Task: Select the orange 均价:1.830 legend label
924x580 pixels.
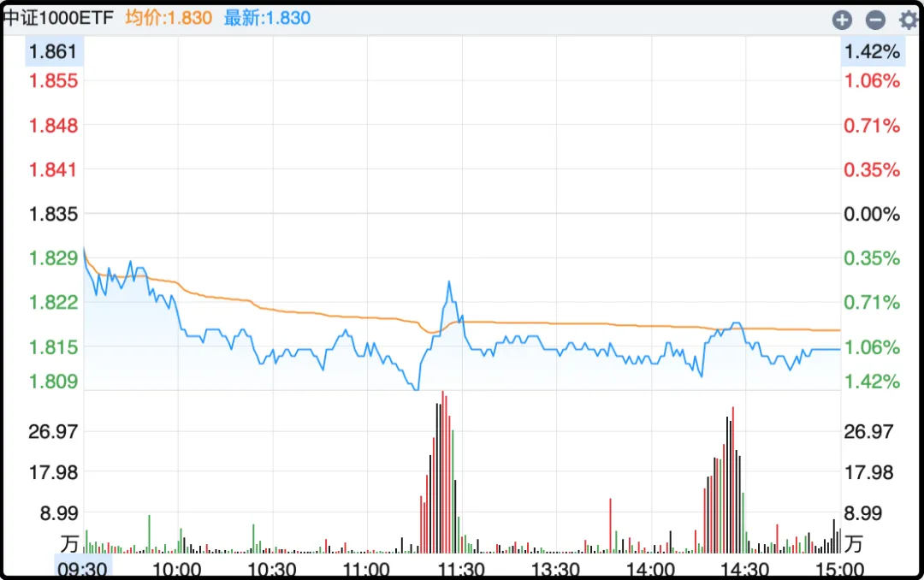Action: pos(169,18)
